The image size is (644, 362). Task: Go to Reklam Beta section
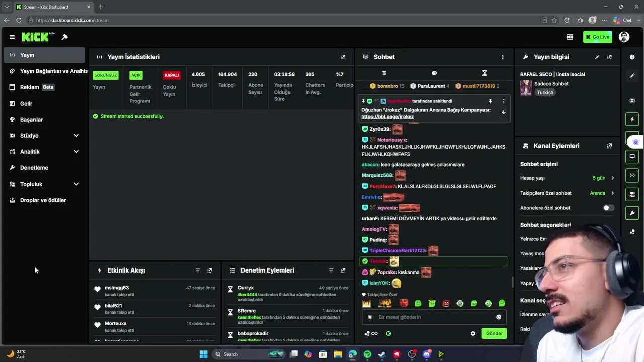click(44, 87)
